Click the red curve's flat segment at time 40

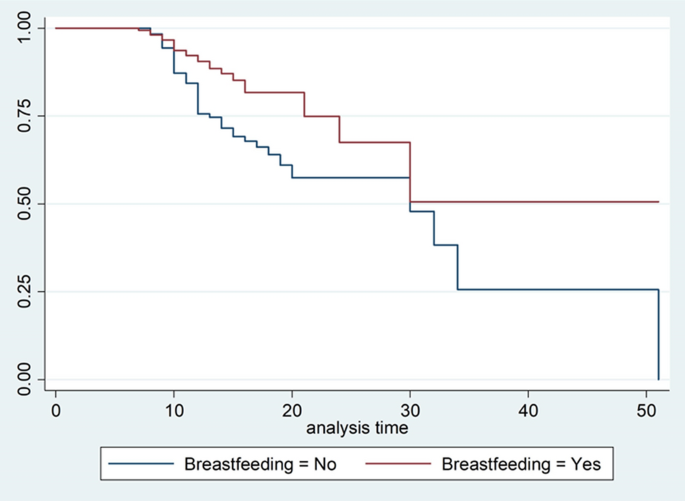pyautogui.click(x=529, y=202)
